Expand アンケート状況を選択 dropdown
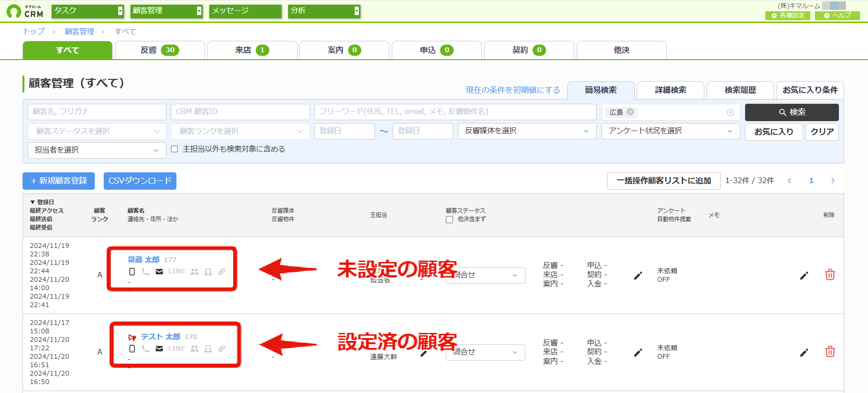 point(671,131)
